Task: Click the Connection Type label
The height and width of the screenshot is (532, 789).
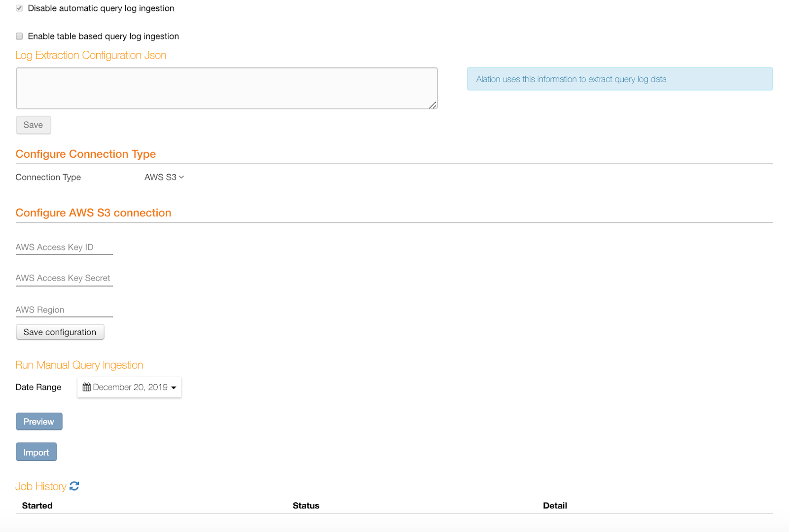Action: (x=48, y=177)
